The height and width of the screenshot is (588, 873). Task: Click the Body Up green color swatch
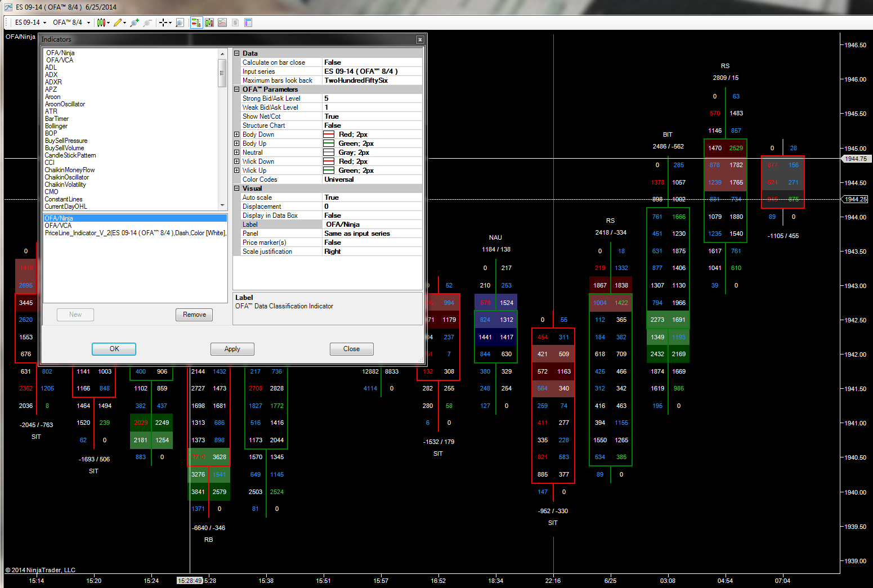[329, 143]
